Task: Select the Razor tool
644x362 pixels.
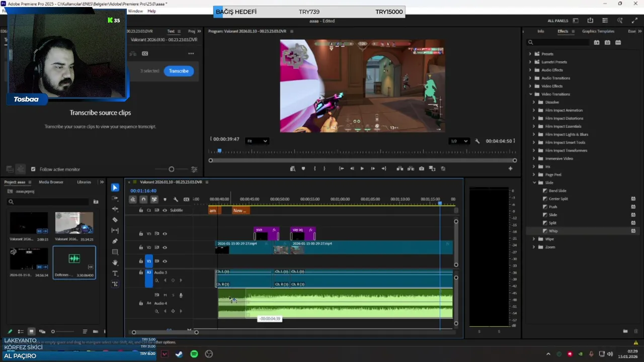Action: click(115, 220)
